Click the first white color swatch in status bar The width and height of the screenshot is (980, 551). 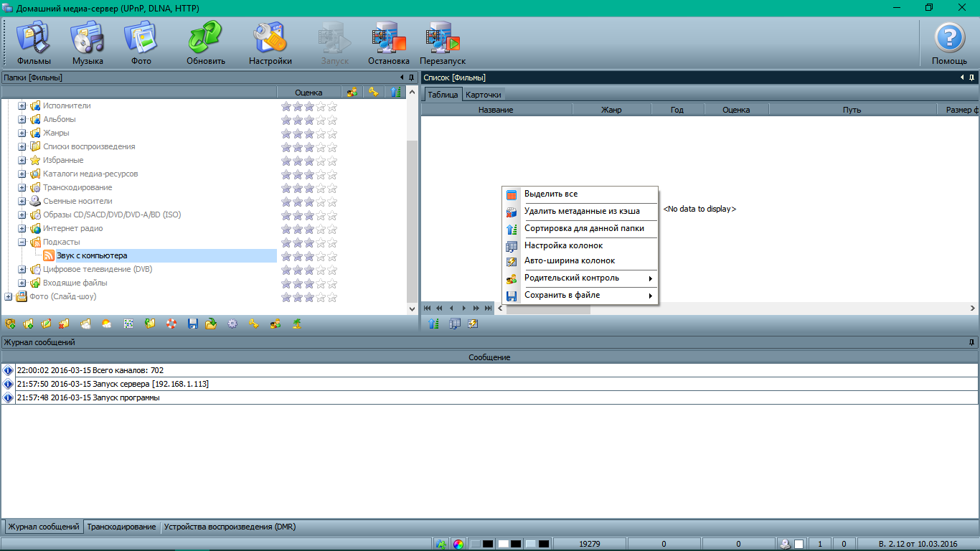pyautogui.click(x=503, y=544)
